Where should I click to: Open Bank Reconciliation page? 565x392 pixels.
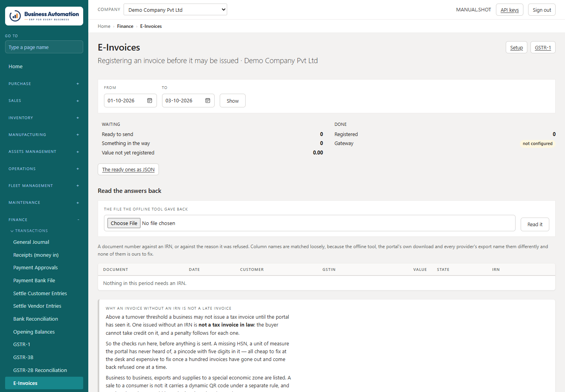click(x=44, y=319)
